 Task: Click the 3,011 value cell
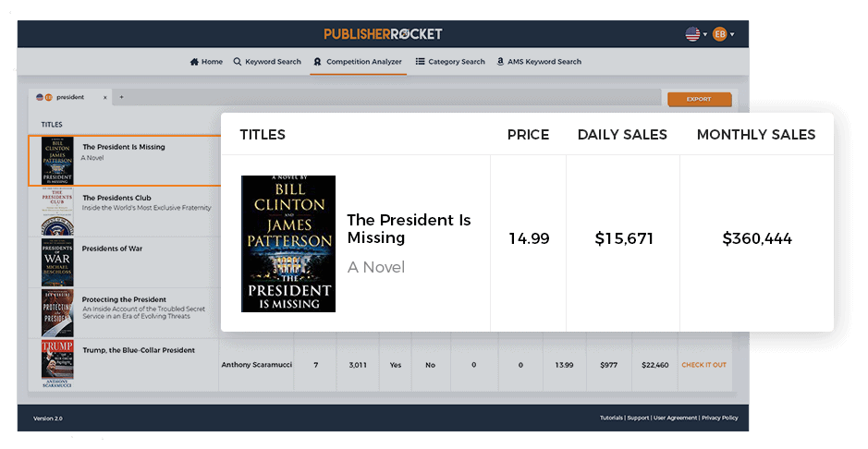tap(358, 365)
